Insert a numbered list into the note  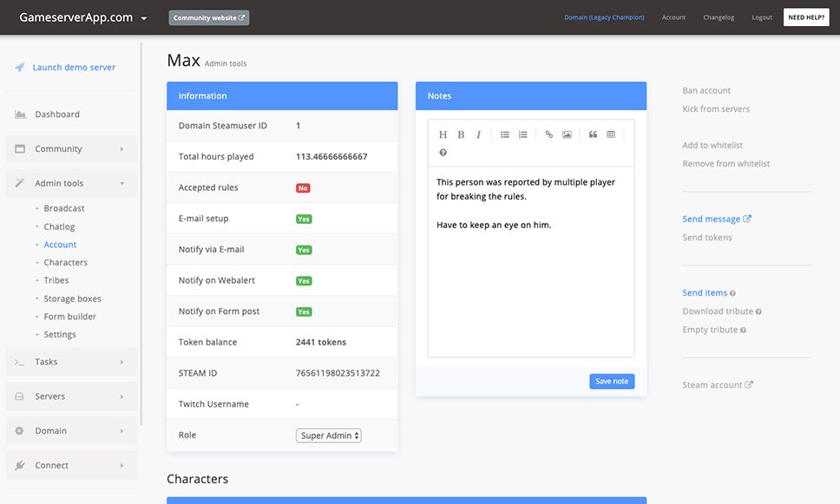(x=522, y=134)
